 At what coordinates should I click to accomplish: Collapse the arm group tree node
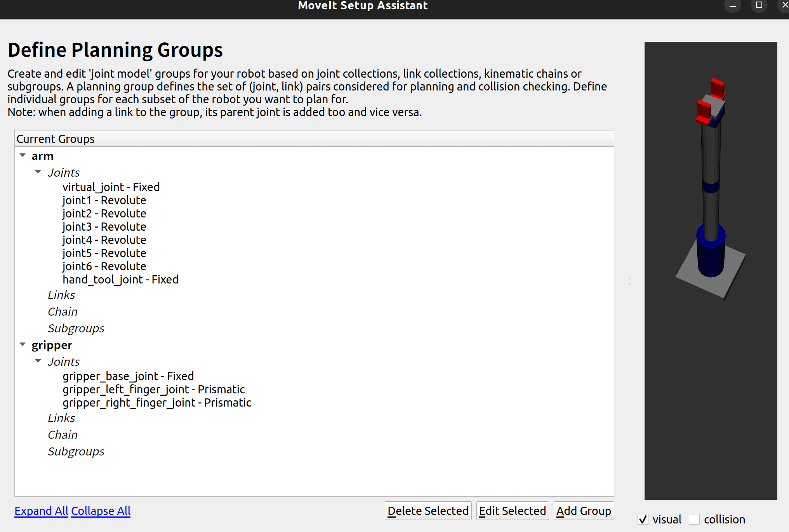coord(23,156)
